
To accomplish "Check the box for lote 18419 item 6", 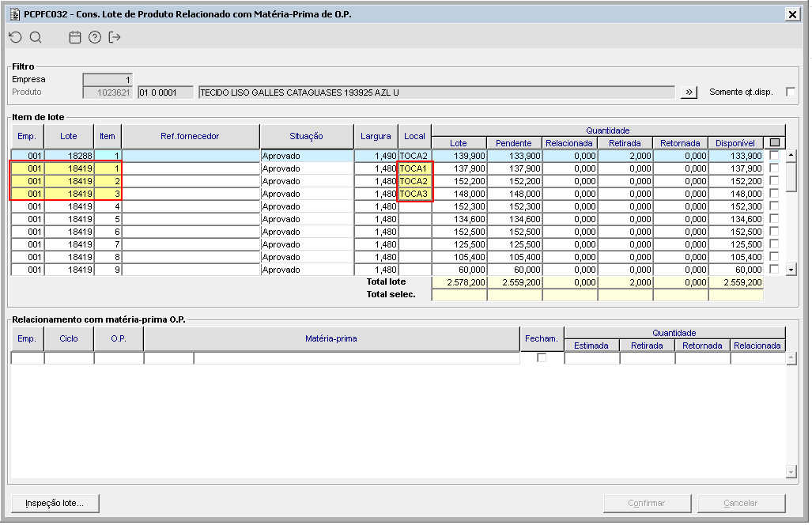I will [x=774, y=232].
